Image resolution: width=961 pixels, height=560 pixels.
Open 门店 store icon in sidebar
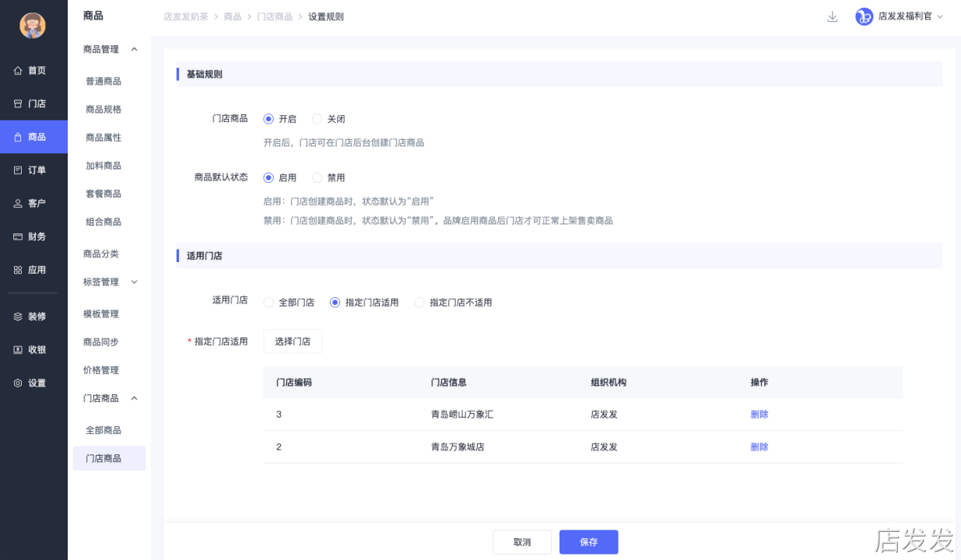pos(18,103)
